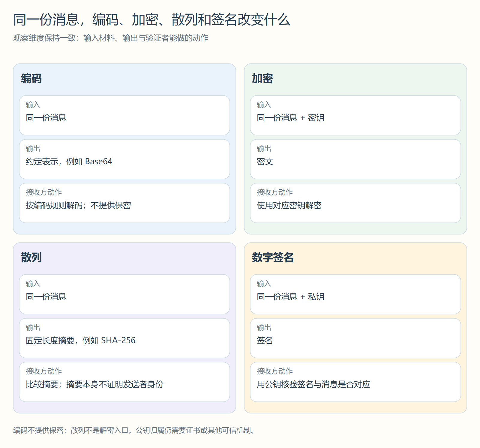Viewport: 480px width, 448px height.
Task: Click 同一份消息 + 密钥 input text
Action: [x=290, y=118]
